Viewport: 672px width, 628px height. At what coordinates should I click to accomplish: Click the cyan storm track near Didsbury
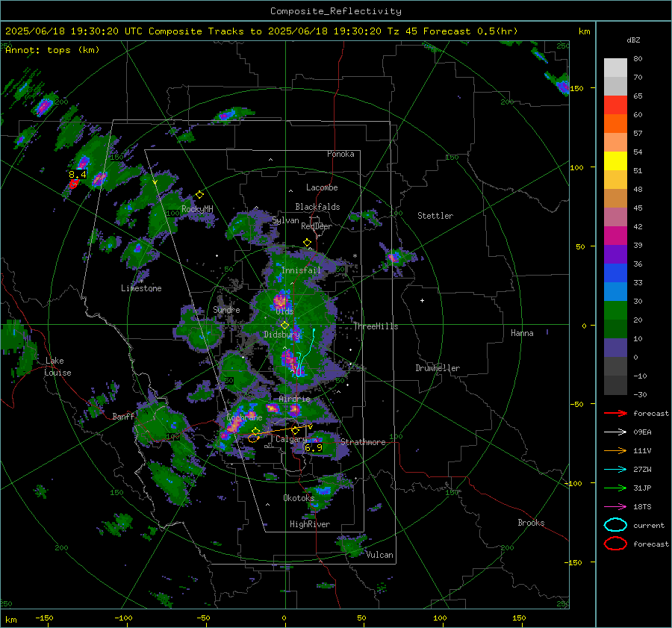306,352
